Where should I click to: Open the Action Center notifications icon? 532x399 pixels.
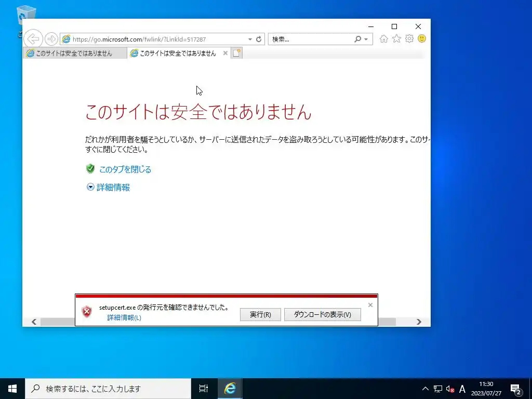tap(515, 389)
